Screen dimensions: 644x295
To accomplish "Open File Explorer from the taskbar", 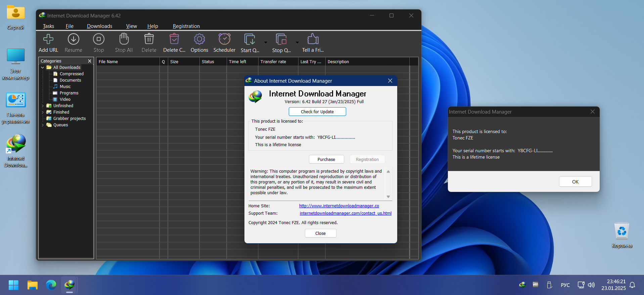I will click(33, 285).
